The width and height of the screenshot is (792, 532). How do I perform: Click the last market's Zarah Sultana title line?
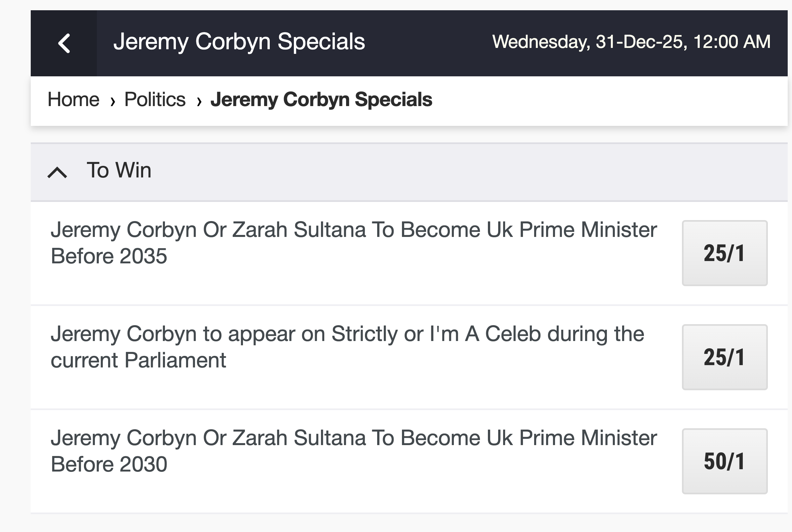coord(354,438)
